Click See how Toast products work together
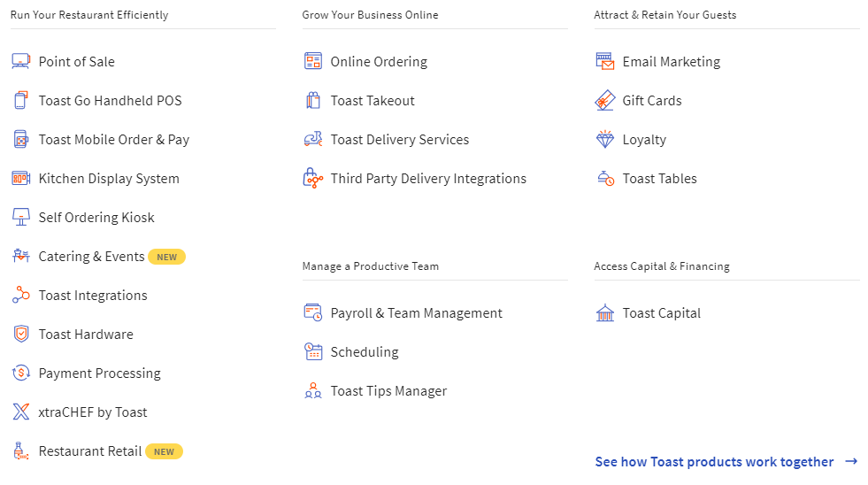 coord(714,462)
